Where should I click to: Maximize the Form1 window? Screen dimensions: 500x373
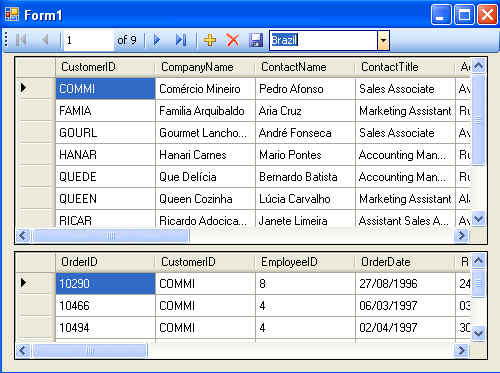click(464, 15)
